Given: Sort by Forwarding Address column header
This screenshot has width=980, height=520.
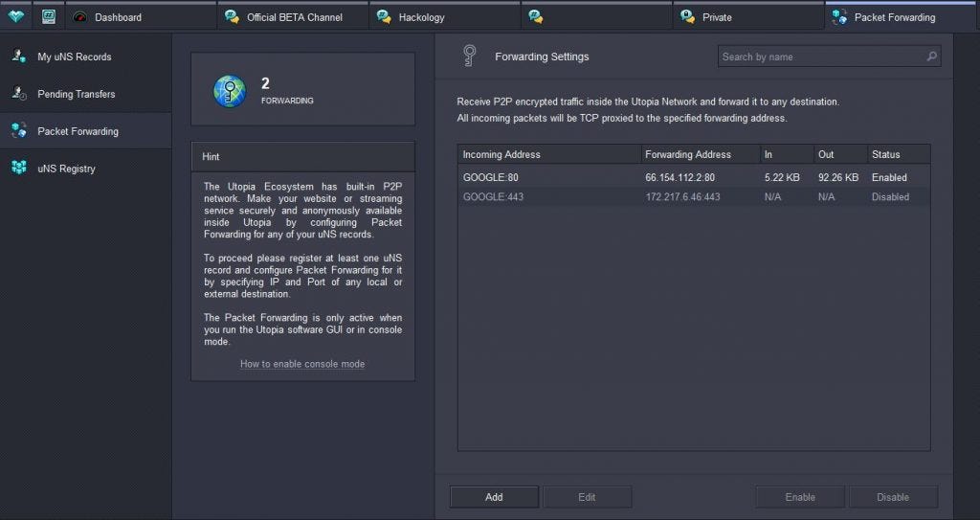Looking at the screenshot, I should tap(701, 154).
